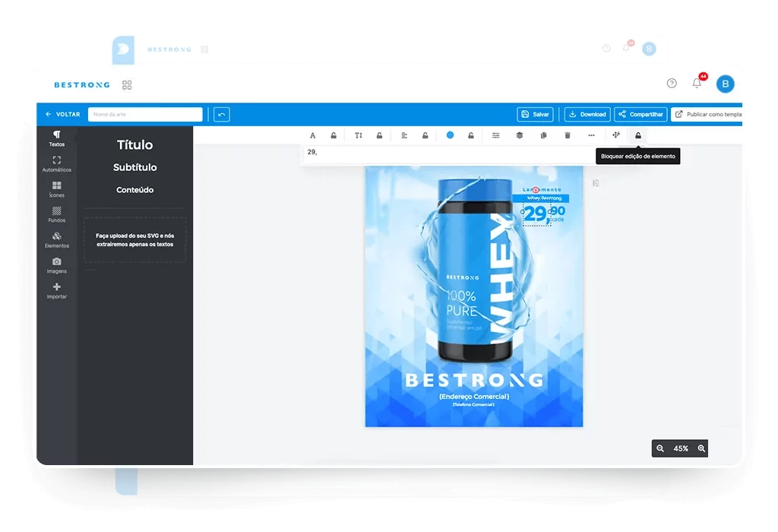Click the SVG upload drop area

click(x=135, y=240)
